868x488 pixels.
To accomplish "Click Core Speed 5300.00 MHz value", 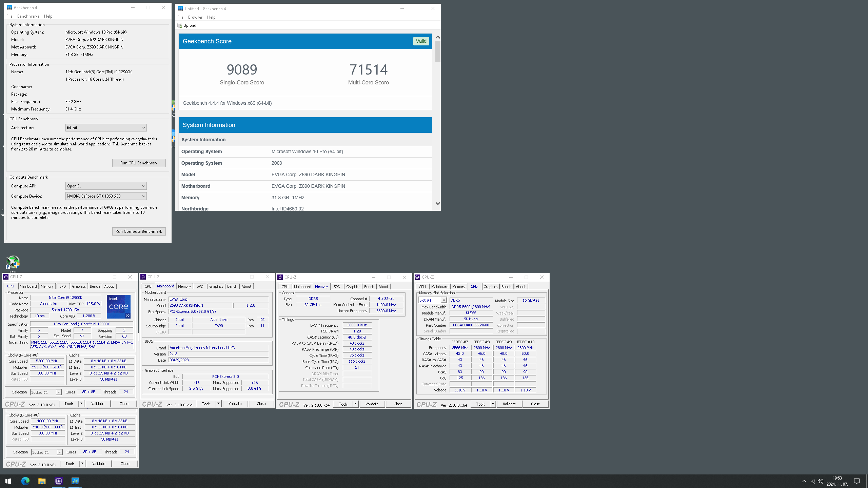I will 47,361.
